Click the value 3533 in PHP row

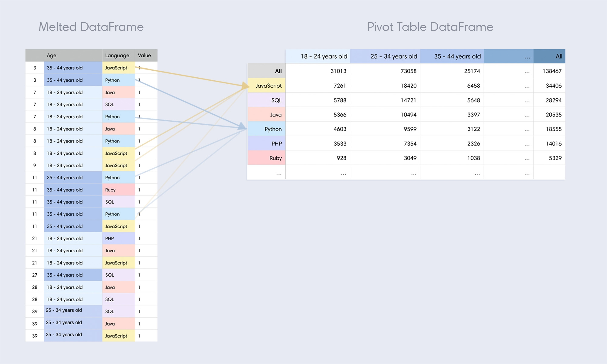coord(340,143)
